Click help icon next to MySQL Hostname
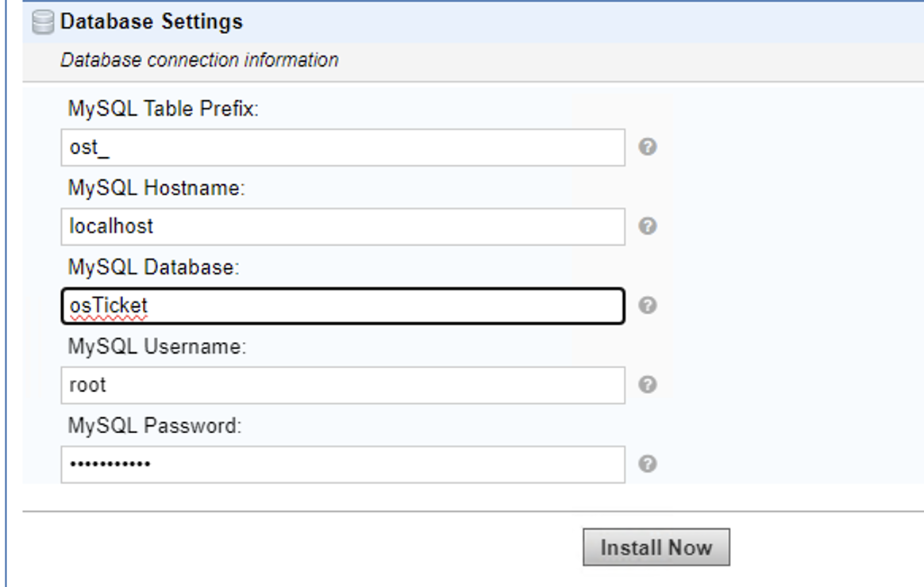Screen dimensions: 924x587 point(647,227)
